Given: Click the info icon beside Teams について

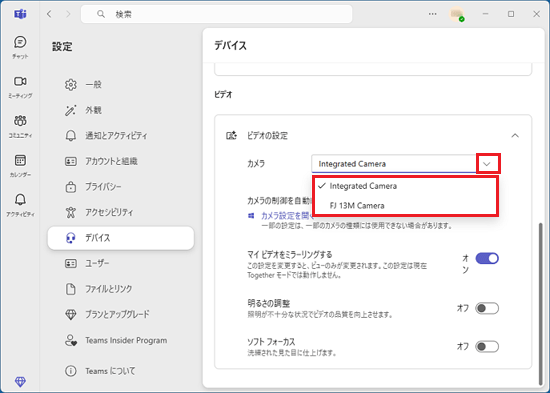Looking at the screenshot, I should click(71, 371).
